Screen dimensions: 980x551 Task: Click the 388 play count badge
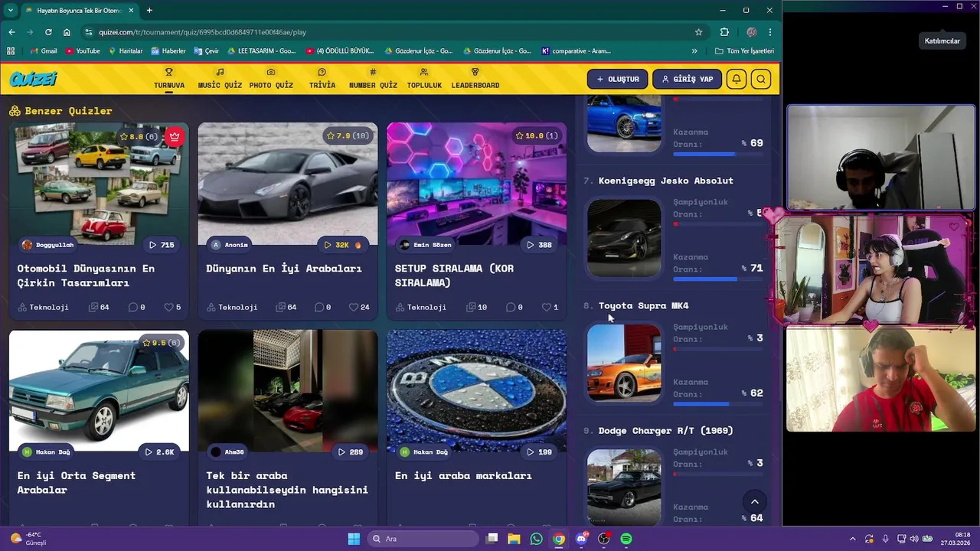pos(538,245)
